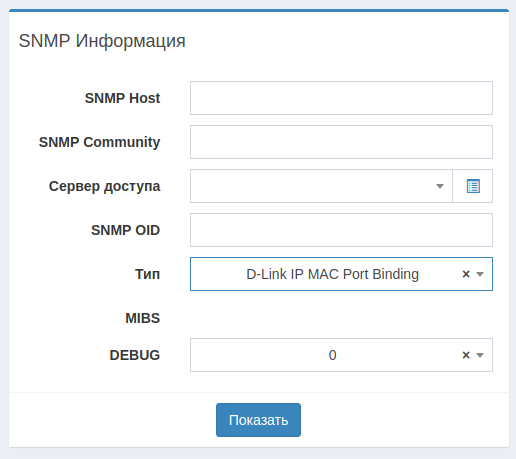Expand the Сервер доступа dropdown arrow

(x=440, y=186)
